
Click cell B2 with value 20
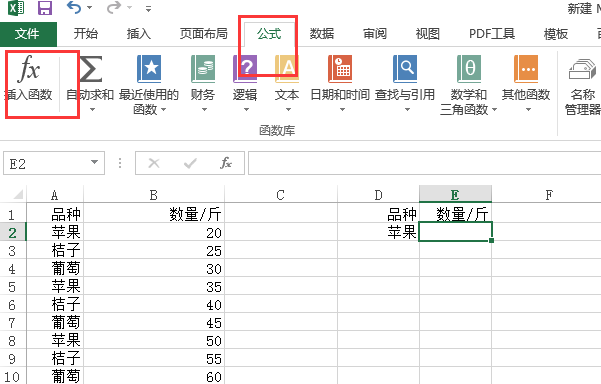point(154,232)
